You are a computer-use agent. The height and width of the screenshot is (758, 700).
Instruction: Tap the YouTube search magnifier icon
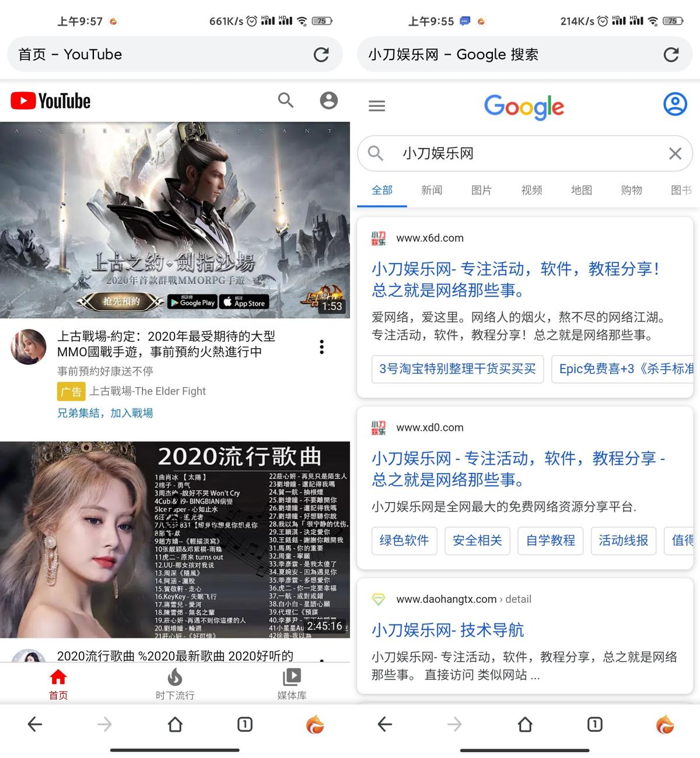tap(285, 100)
